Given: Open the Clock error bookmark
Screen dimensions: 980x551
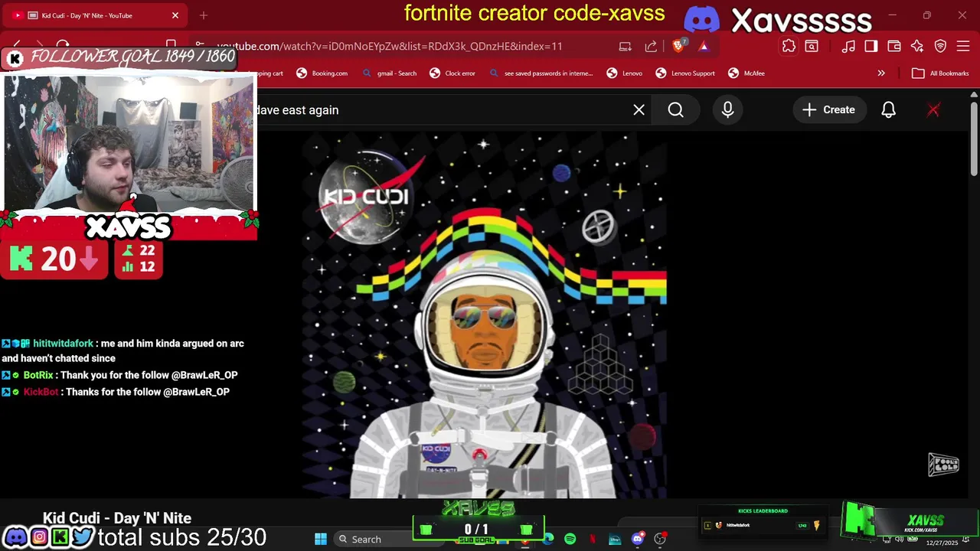Looking at the screenshot, I should (452, 73).
